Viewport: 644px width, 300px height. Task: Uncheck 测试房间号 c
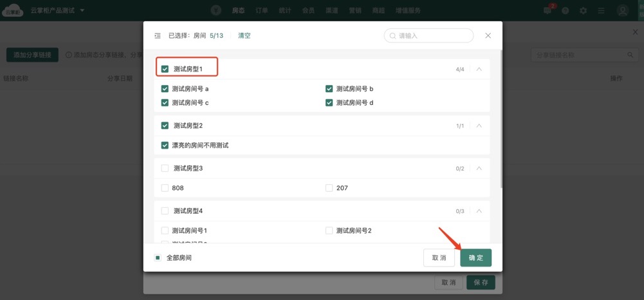pos(165,103)
